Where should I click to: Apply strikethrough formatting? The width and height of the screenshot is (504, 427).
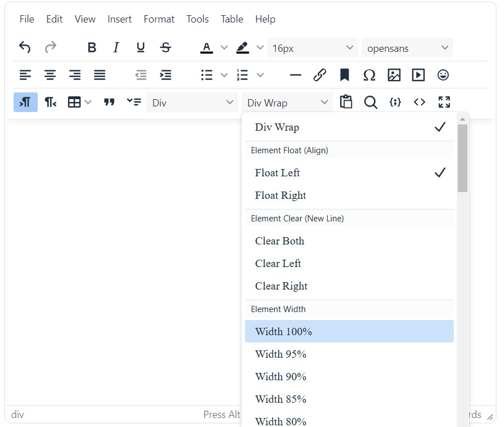click(166, 48)
